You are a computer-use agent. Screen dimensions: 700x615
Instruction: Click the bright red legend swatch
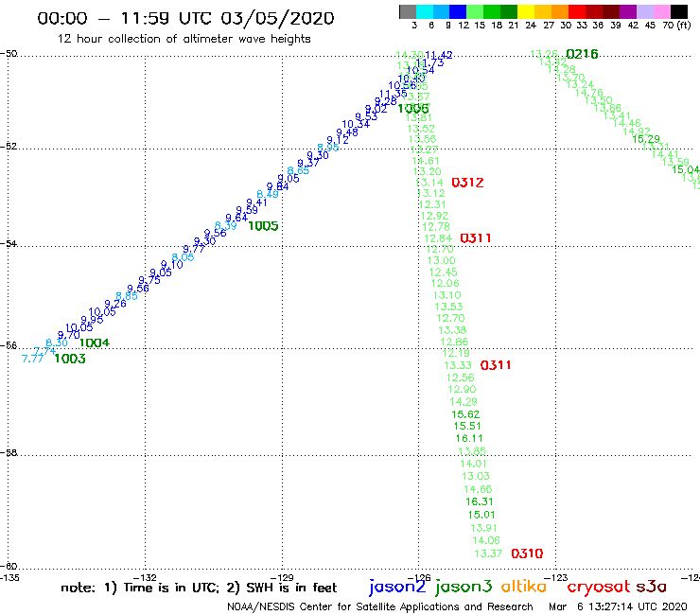click(577, 12)
